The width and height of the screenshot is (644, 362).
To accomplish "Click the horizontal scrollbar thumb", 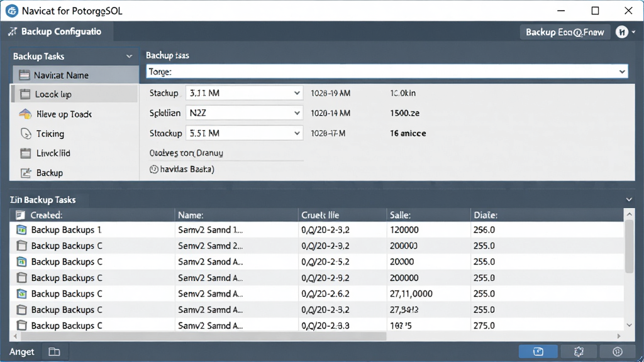I will pos(204,336).
